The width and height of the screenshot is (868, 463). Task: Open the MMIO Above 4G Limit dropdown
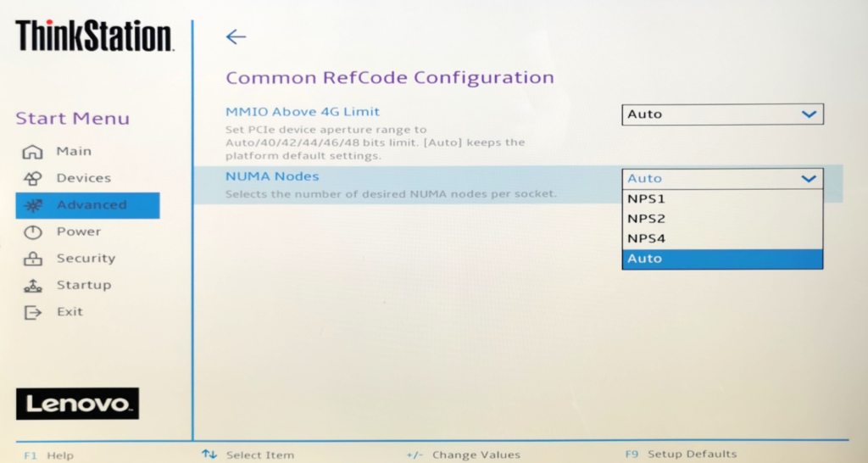pyautogui.click(x=722, y=114)
